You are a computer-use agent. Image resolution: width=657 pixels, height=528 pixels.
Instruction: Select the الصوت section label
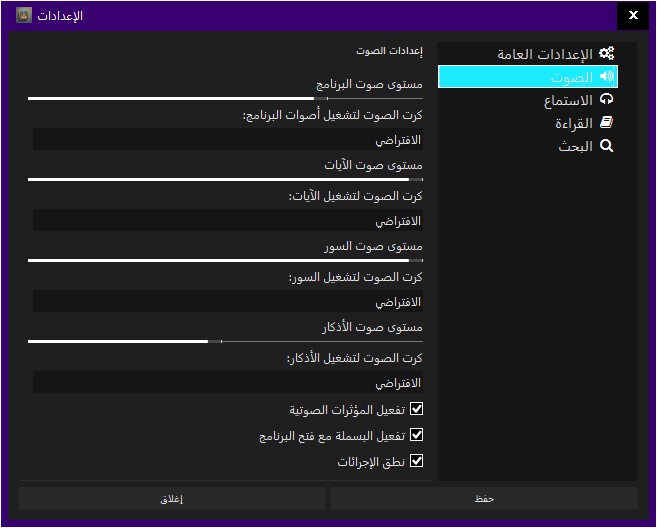[x=572, y=77]
